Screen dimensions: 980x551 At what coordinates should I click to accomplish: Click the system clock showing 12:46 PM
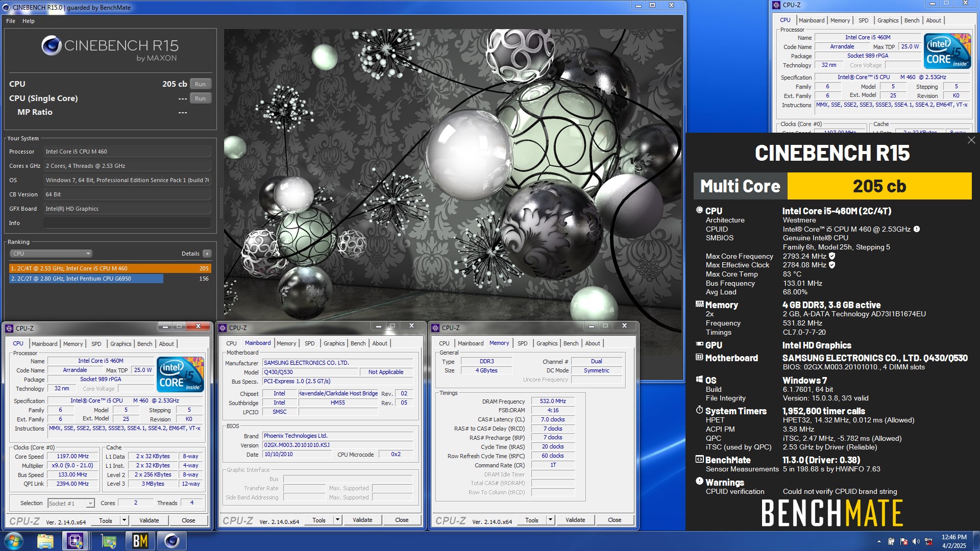953,537
